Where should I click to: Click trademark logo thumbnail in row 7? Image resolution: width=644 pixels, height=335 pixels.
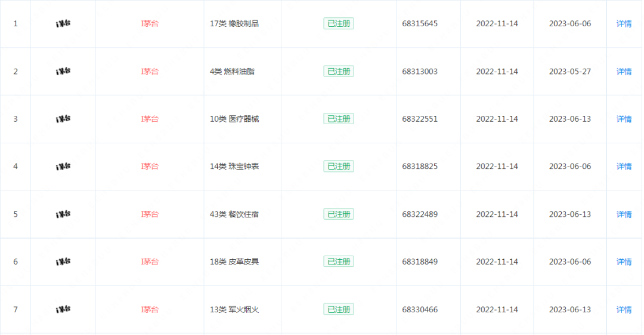point(63,309)
